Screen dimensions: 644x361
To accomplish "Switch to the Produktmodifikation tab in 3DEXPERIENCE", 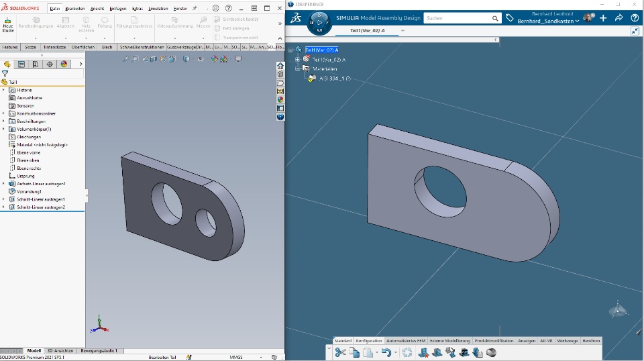I will click(494, 341).
